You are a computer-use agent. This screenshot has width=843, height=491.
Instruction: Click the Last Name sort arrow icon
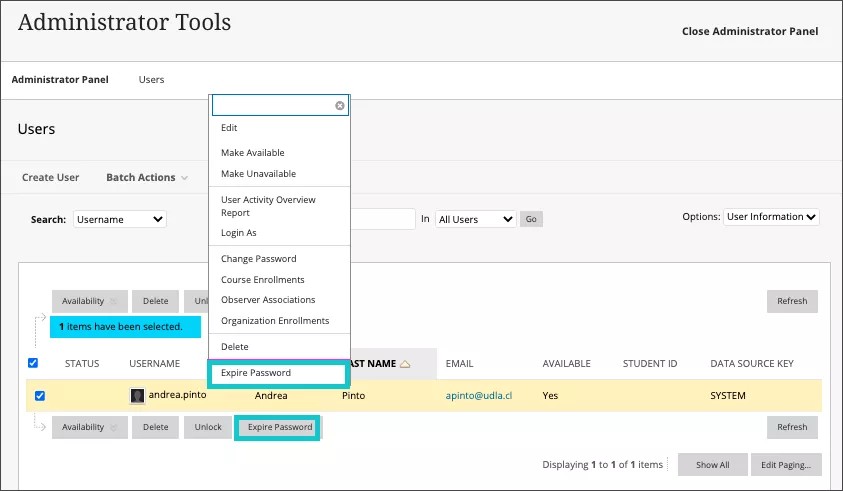(x=405, y=364)
